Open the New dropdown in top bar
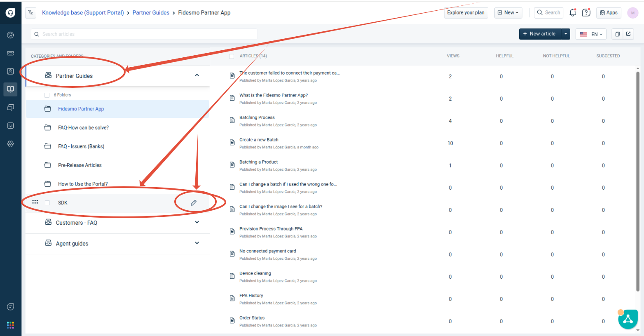Viewport: 644px width, 336px height. click(508, 13)
